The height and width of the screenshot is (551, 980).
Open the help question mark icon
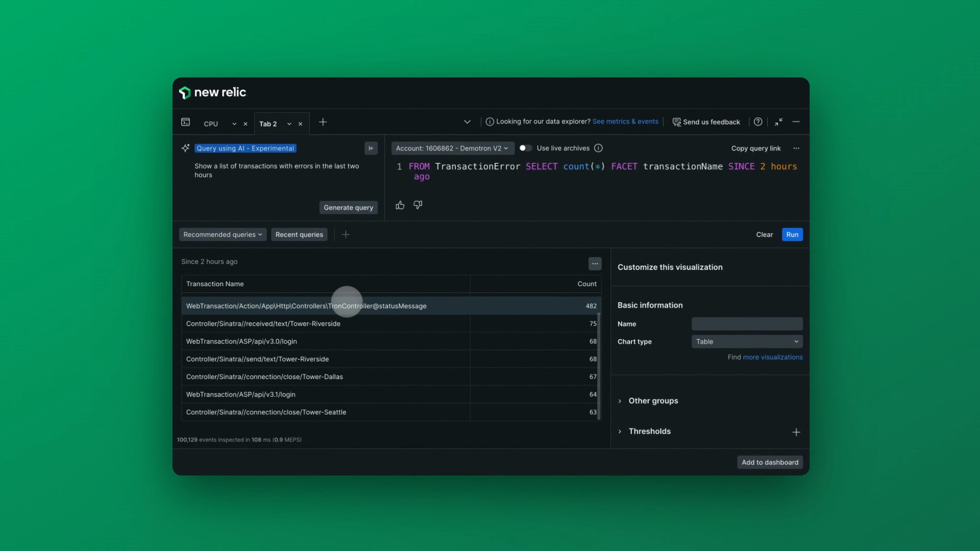point(758,121)
